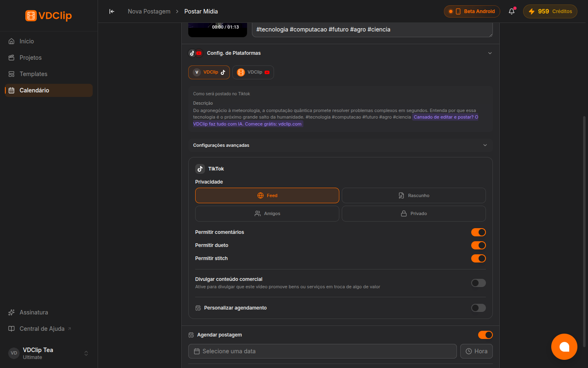The width and height of the screenshot is (588, 368).
Task: Open notifications bell
Action: click(x=512, y=11)
